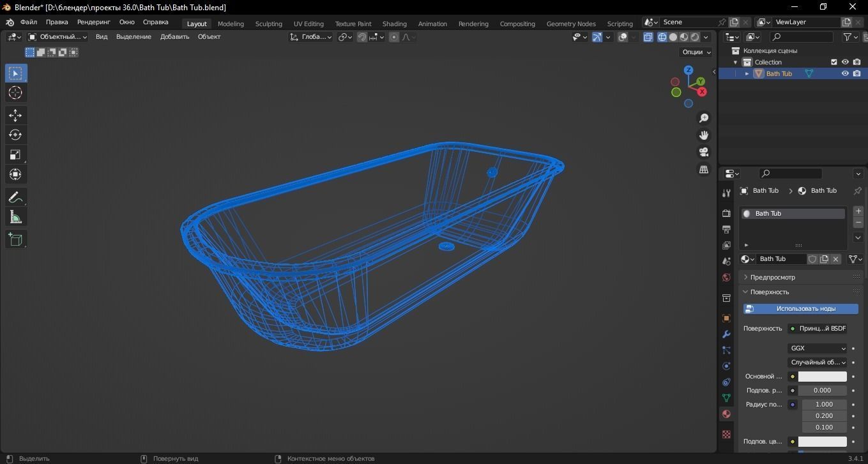Toggle snapping magnet in viewport header
This screenshot has width=868, height=464.
362,37
